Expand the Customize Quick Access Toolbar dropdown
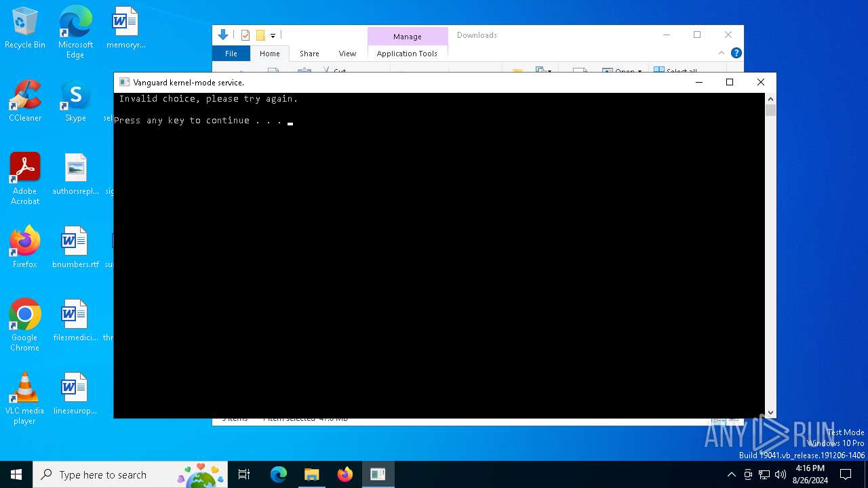The image size is (868, 488). pos(273,35)
